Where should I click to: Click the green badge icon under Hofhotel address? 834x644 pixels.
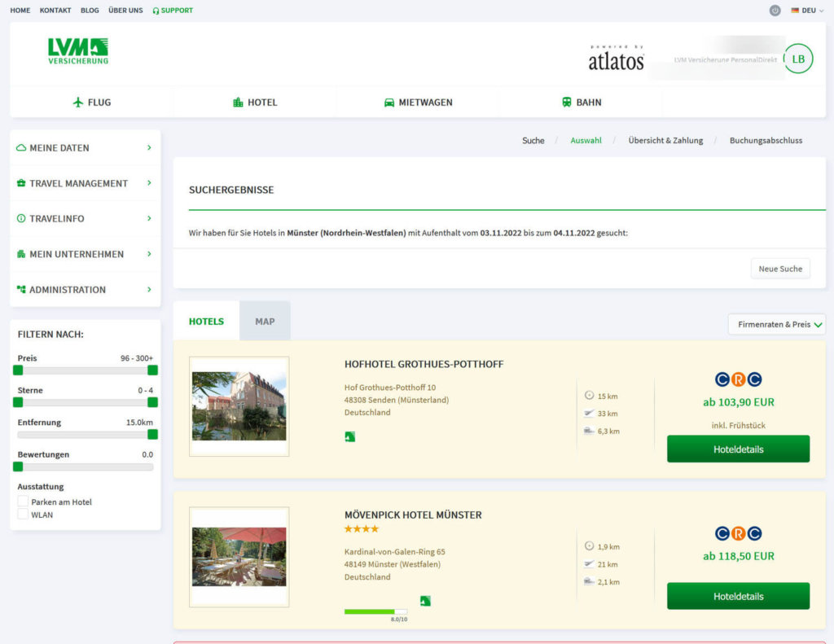[349, 437]
